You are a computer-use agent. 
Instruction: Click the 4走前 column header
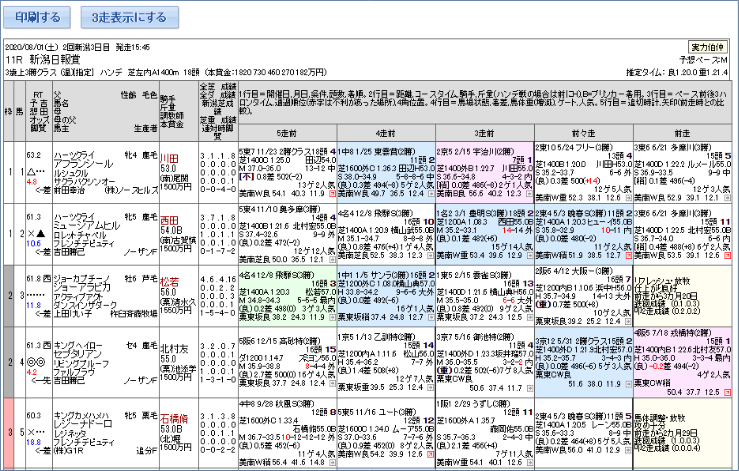(x=386, y=133)
